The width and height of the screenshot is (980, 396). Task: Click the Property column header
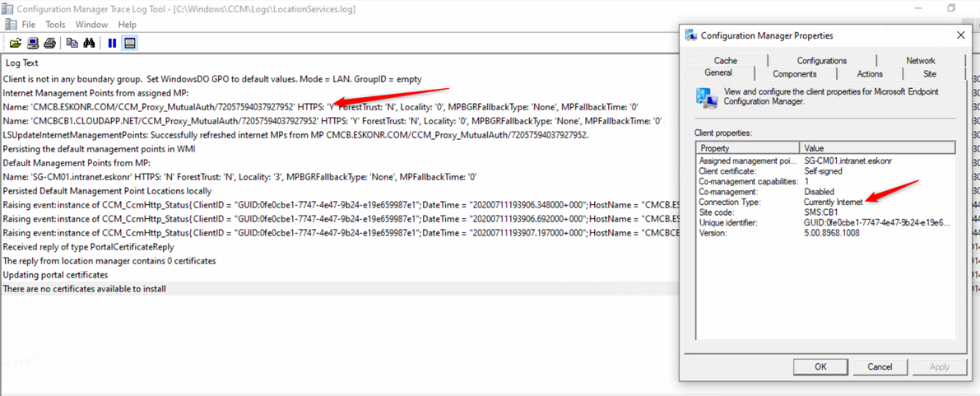point(747,148)
